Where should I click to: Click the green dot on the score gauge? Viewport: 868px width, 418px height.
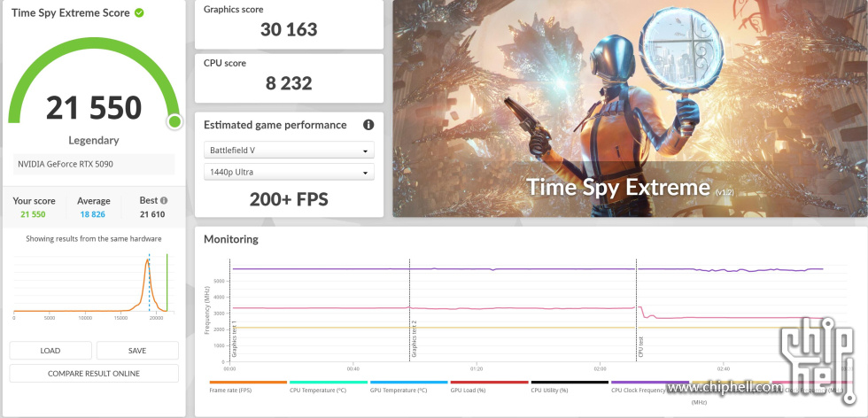[174, 121]
